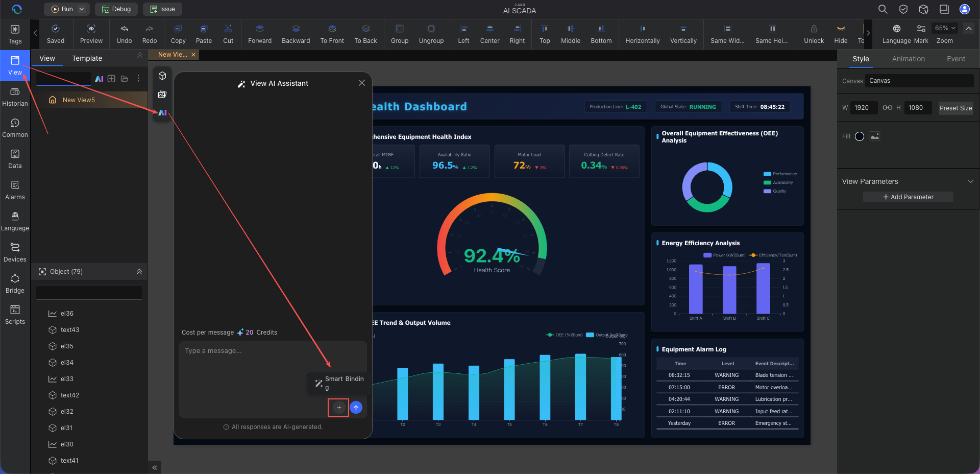The image size is (980, 474).
Task: Open the Devices sidebar section
Action: click(x=15, y=253)
